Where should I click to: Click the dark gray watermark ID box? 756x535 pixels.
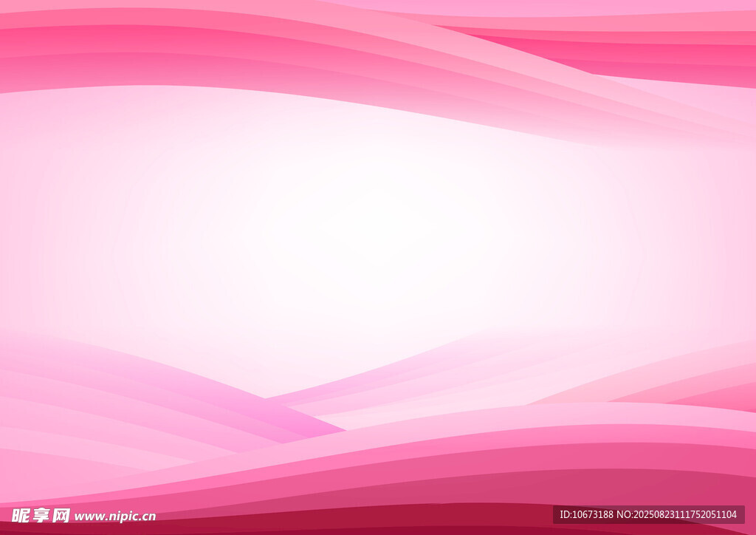coord(648,514)
